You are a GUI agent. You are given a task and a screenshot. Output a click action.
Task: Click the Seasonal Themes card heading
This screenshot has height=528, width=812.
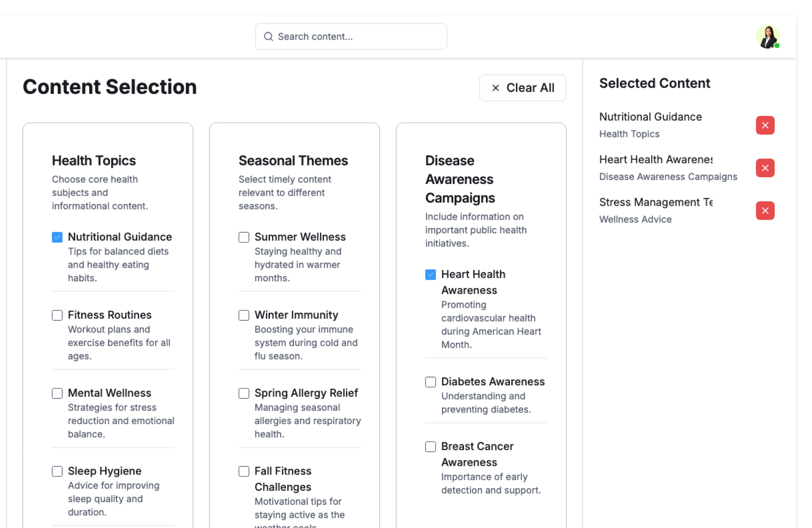tap(293, 161)
